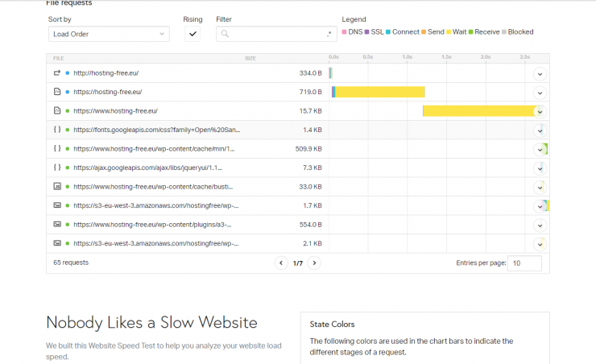Click the image icon for s3-eu-west-3 2.1 KB
Screen dimensions: 596x364
point(57,242)
